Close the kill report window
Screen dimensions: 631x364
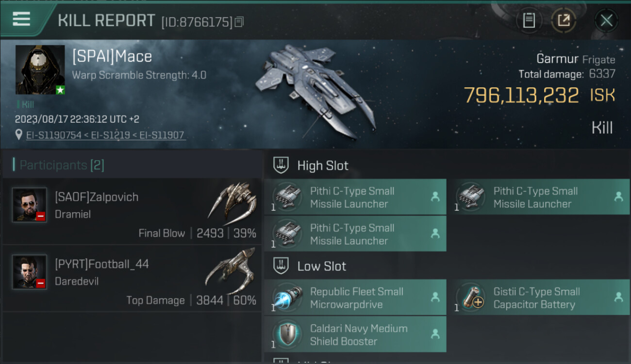[x=606, y=20]
